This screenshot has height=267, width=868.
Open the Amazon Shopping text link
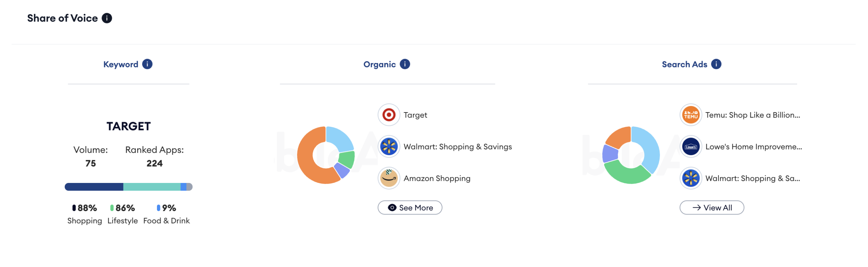(437, 178)
